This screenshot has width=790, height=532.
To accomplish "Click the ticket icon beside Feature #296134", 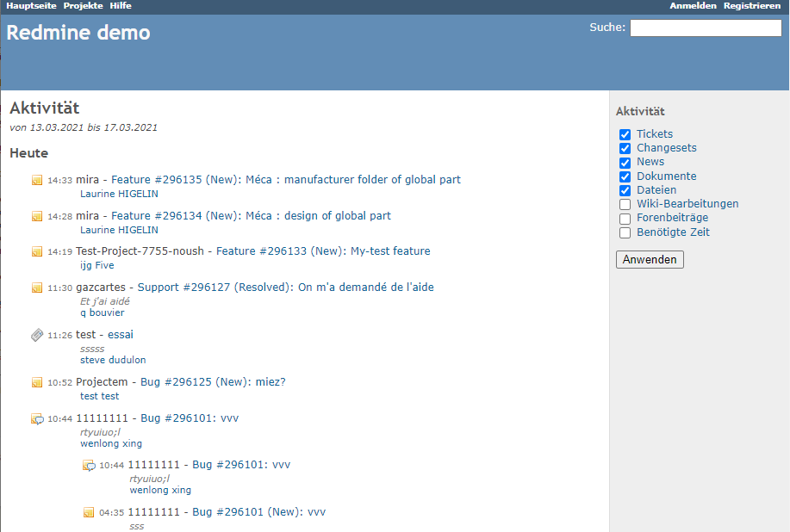I will coord(37,216).
